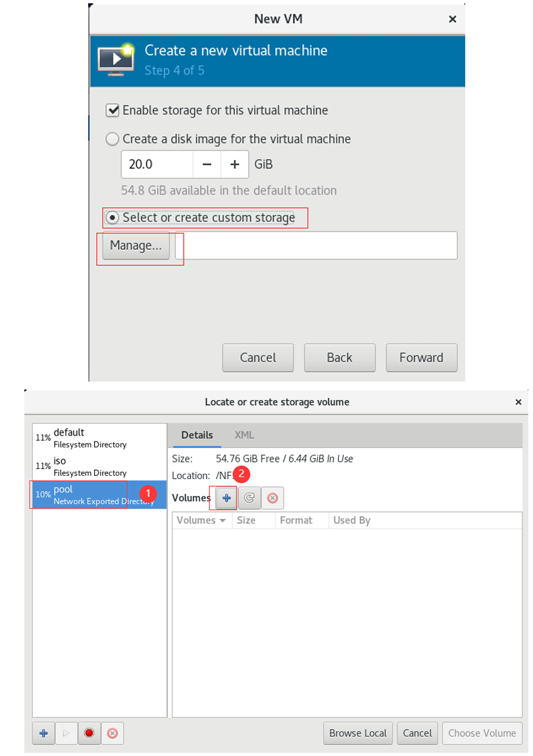Select the default storage pool
This screenshot has width=533, height=756.
[x=99, y=438]
